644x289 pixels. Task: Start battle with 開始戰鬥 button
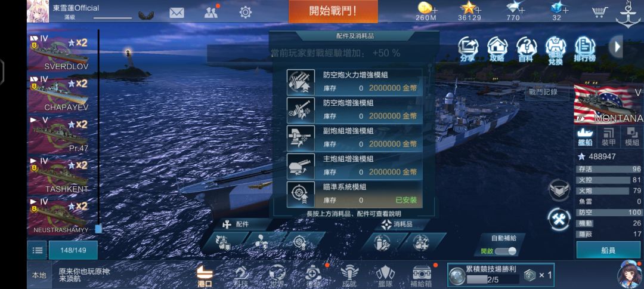coord(333,11)
